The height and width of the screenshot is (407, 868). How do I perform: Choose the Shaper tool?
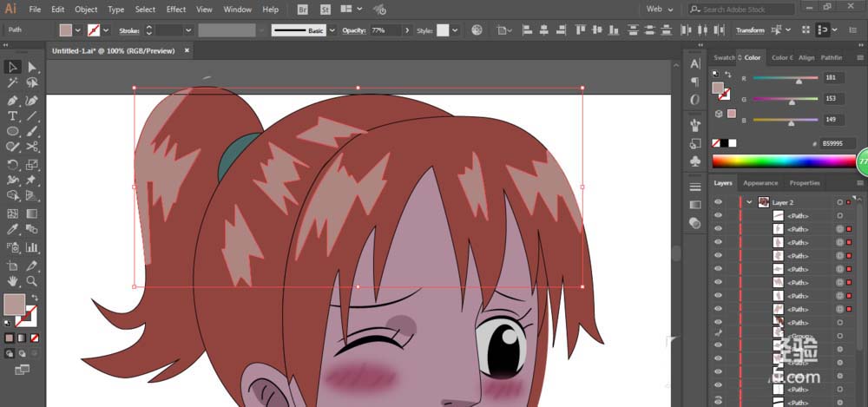pos(12,147)
